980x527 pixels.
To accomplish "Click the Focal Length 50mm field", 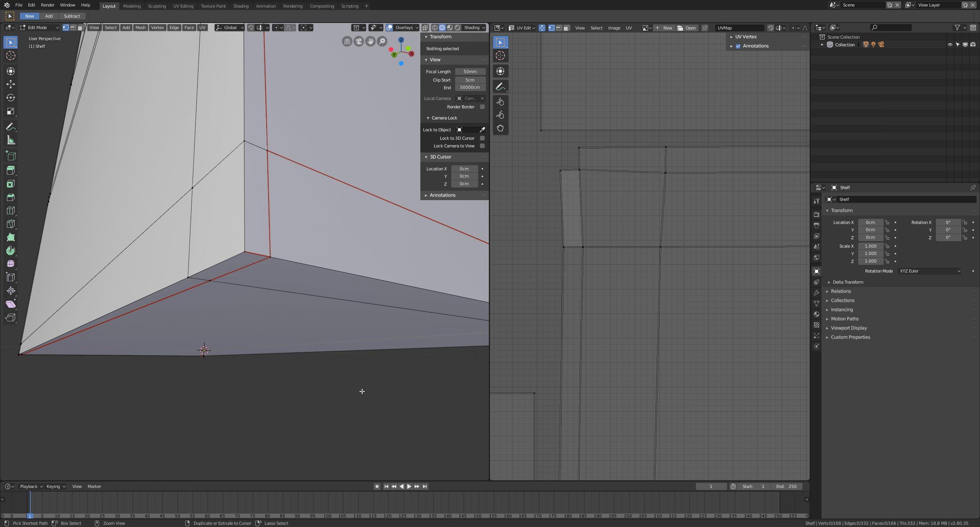I will [x=470, y=72].
